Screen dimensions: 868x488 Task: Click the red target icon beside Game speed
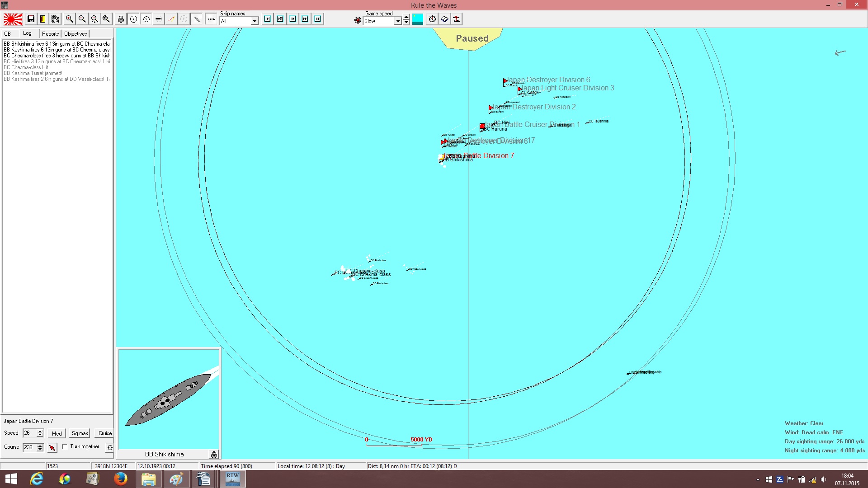tap(358, 20)
